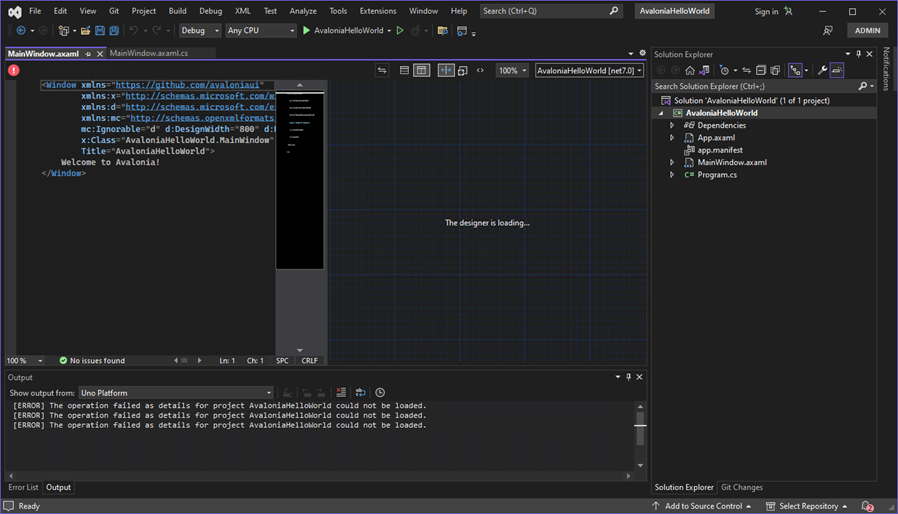
Task: Click Solution Explorer home icon
Action: coord(690,70)
